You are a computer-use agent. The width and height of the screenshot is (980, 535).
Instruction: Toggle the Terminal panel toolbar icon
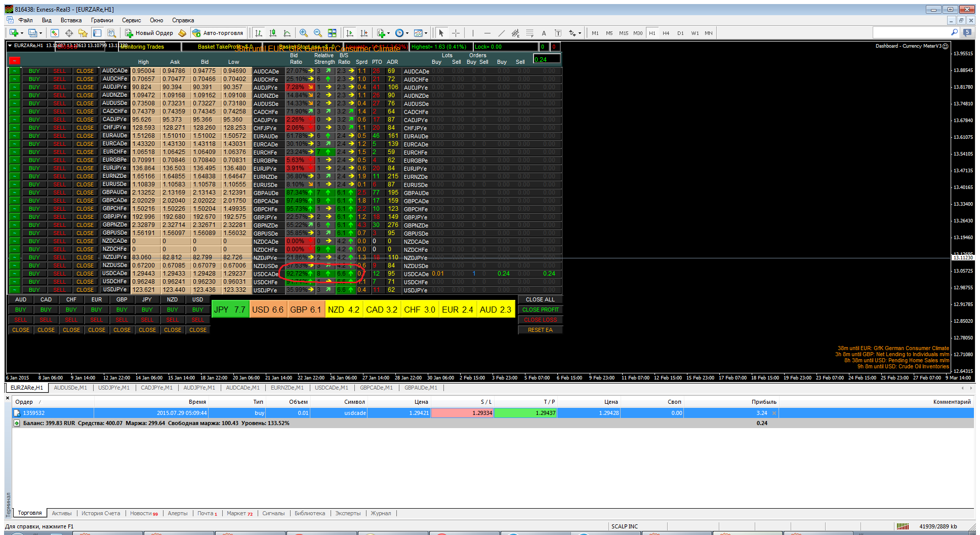click(x=97, y=33)
